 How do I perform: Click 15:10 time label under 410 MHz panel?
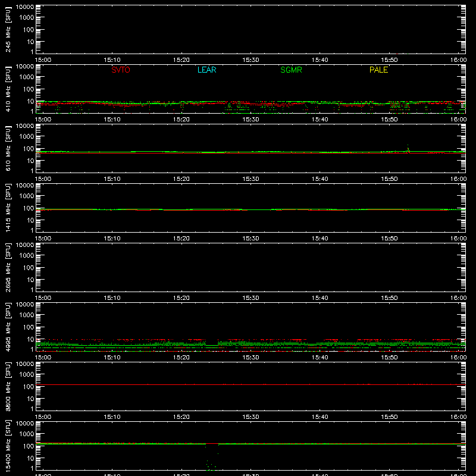[x=112, y=120]
